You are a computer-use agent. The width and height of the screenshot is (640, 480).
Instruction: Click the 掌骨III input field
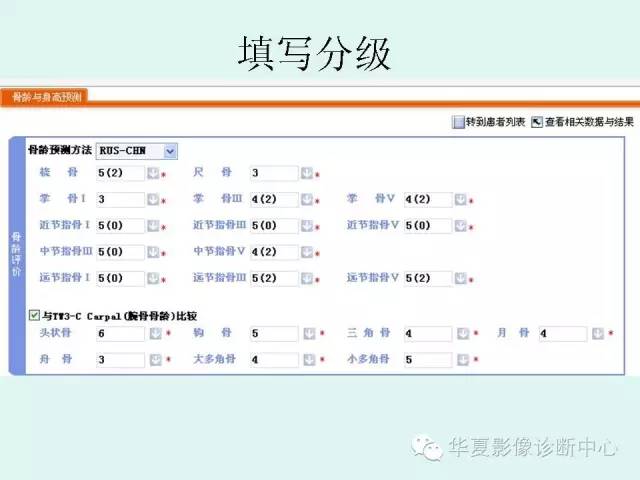click(x=274, y=200)
